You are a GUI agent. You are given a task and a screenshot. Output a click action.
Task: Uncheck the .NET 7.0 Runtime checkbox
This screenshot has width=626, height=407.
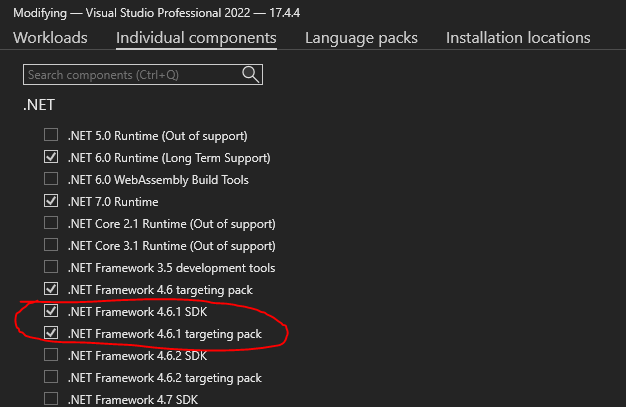click(51, 201)
